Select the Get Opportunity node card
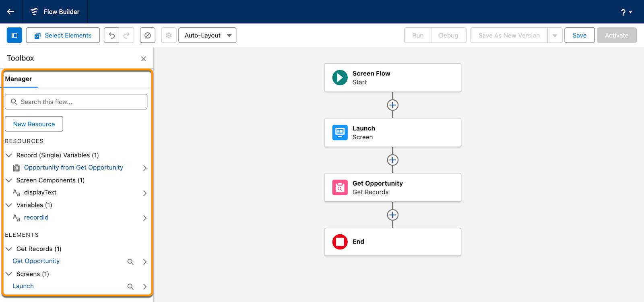644x302 pixels. pos(392,188)
